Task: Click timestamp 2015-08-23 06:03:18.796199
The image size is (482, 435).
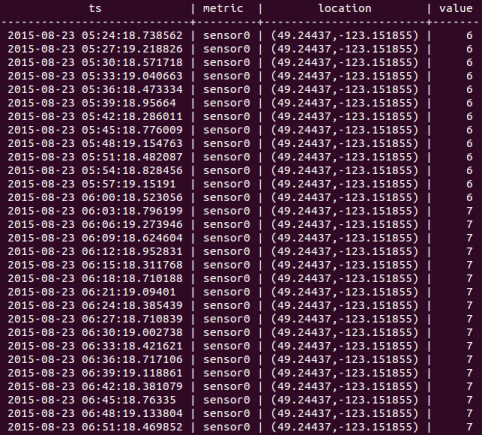Action: click(95, 211)
